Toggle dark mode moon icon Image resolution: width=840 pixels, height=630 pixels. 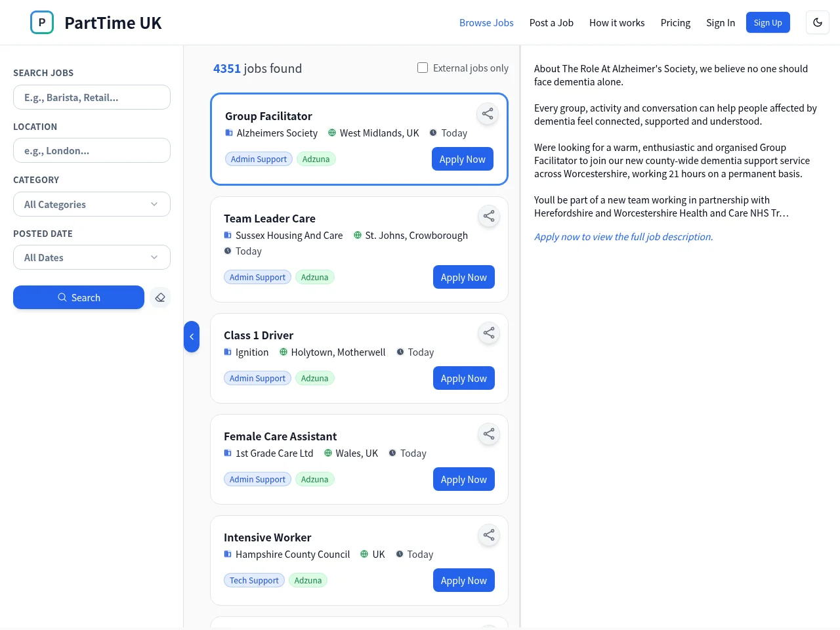818,22
